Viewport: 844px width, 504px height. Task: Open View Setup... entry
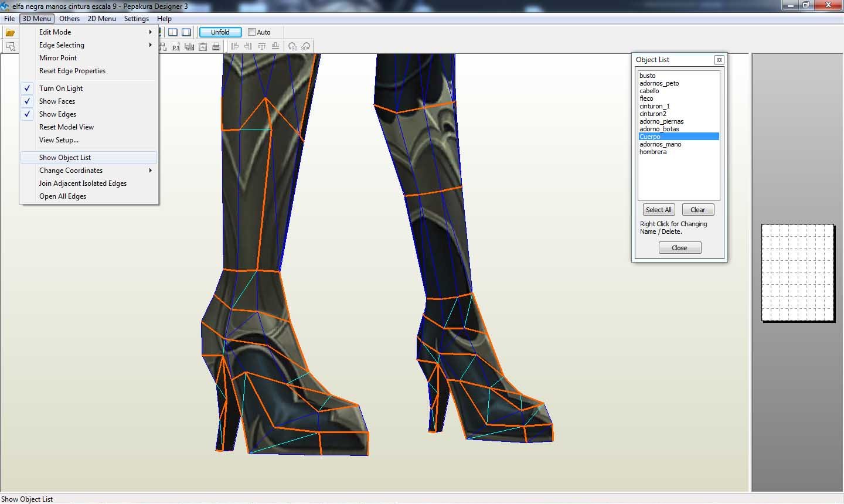click(x=89, y=140)
